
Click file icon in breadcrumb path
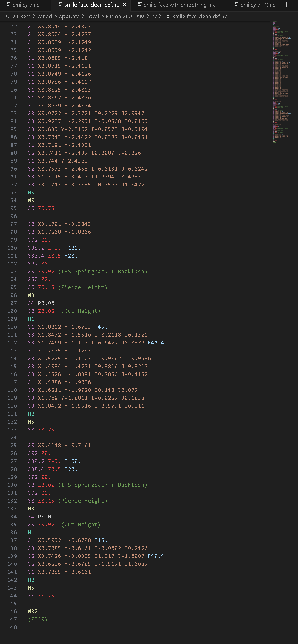[x=168, y=17]
